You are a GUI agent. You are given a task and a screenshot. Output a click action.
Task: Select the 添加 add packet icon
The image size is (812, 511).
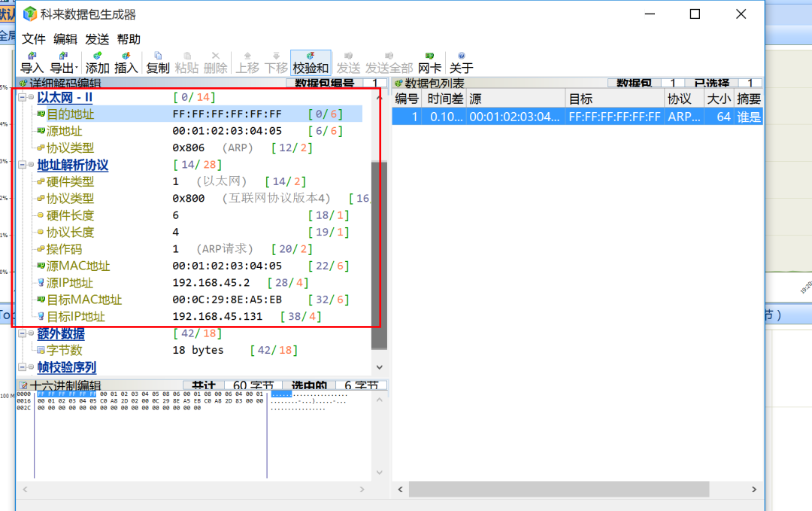95,60
